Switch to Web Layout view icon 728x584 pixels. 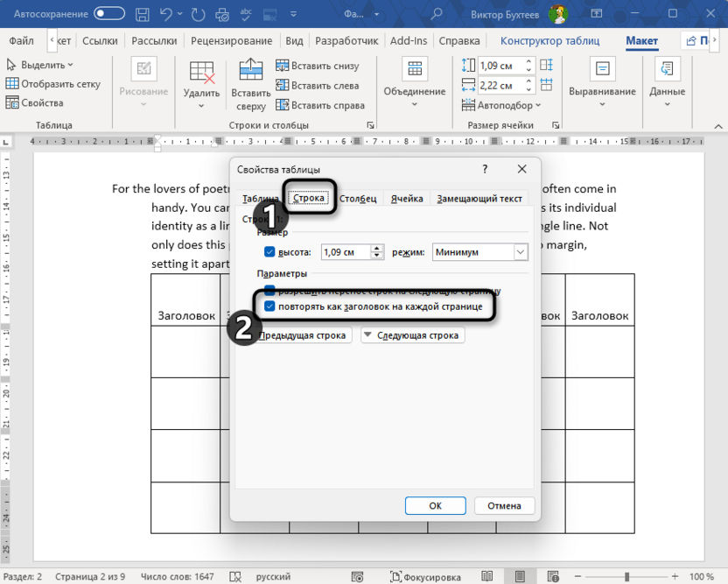553,577
